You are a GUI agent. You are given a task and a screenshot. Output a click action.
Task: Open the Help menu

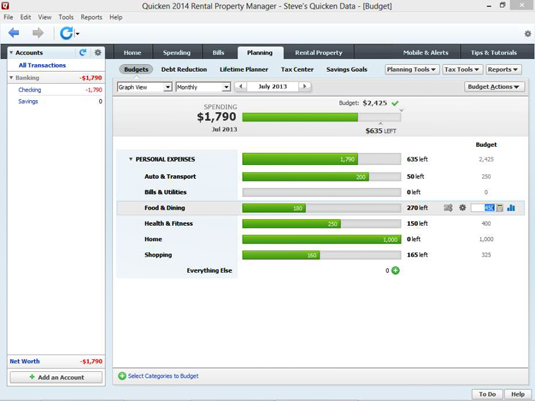116,17
